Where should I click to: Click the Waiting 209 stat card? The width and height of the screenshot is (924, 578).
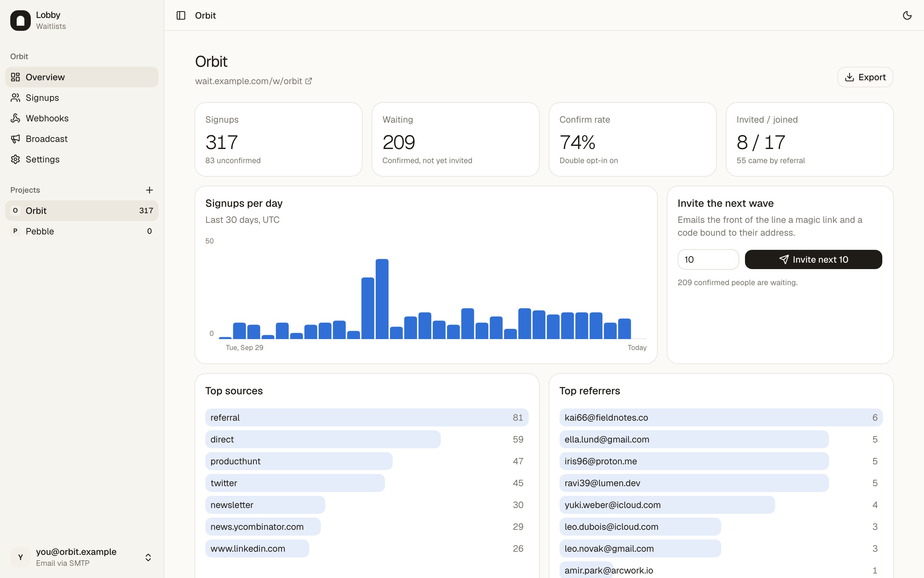(456, 139)
